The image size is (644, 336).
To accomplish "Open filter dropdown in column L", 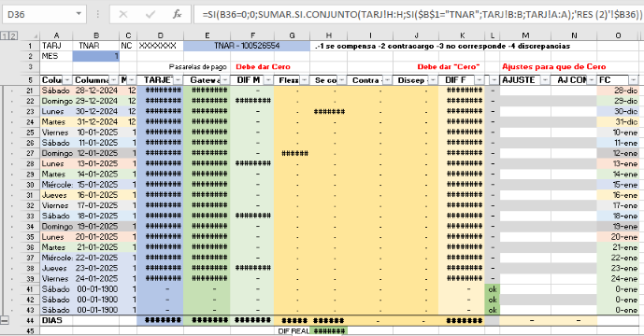I will click(494, 80).
